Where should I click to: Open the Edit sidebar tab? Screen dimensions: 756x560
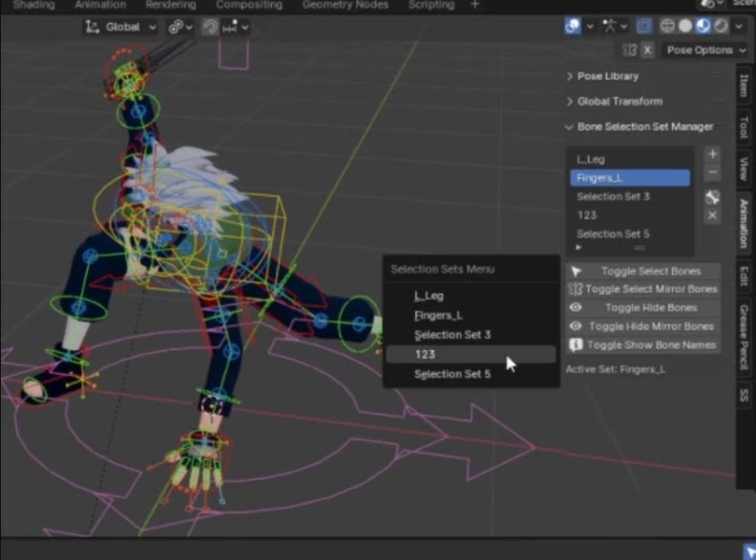[745, 276]
